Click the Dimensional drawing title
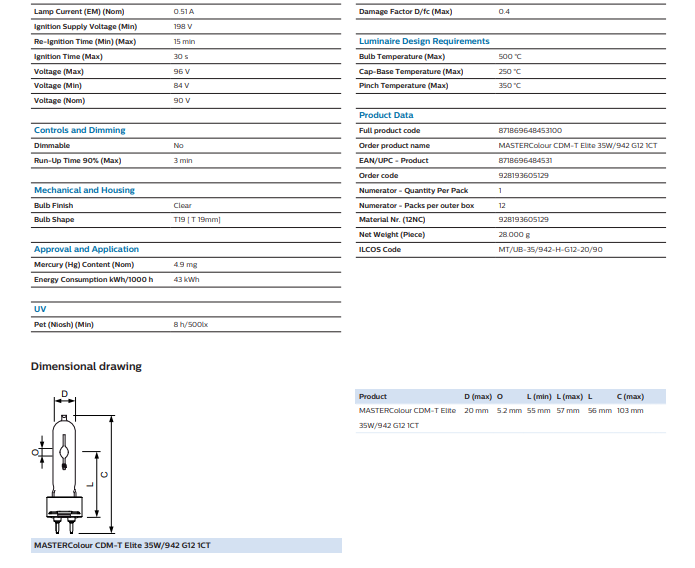 (86, 367)
